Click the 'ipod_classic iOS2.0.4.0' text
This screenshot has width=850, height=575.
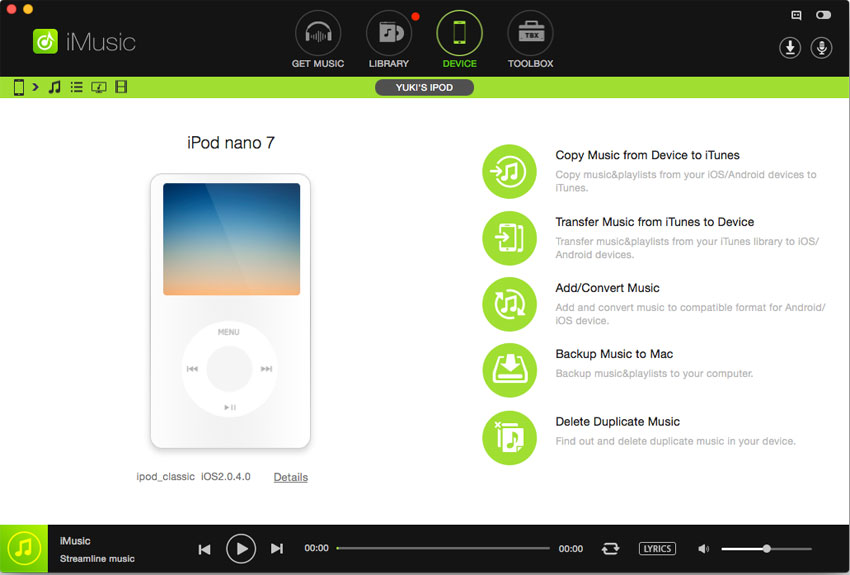click(194, 476)
